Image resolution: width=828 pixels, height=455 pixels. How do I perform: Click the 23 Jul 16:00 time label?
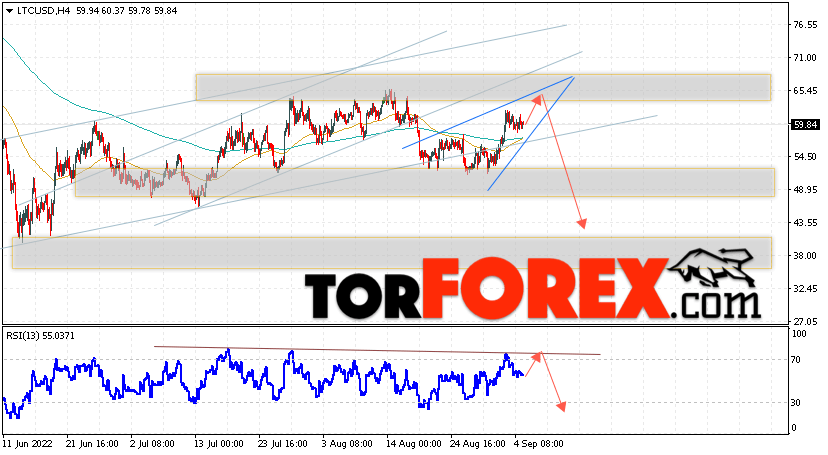(x=283, y=443)
